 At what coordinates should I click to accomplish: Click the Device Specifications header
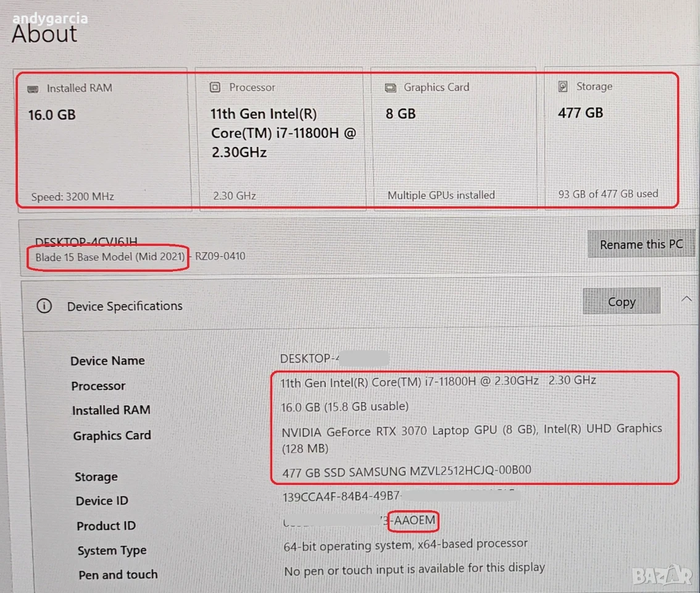[125, 306]
